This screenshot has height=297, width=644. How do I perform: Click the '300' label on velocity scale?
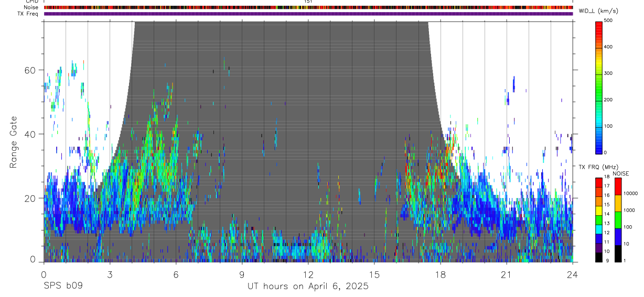[609, 73]
